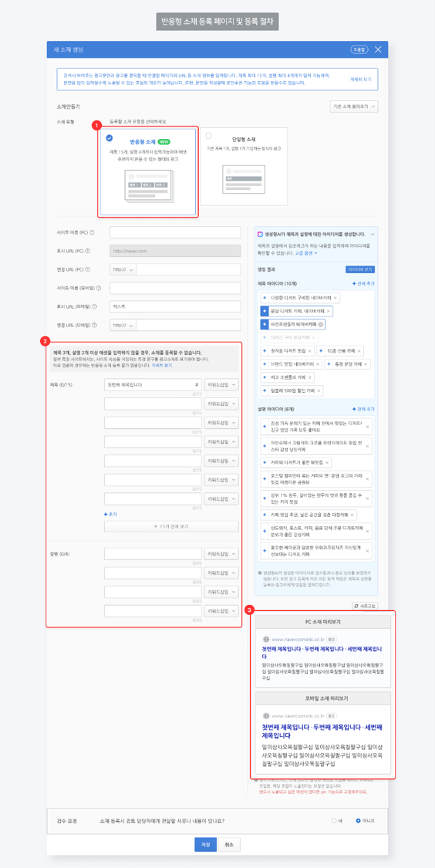The height and width of the screenshot is (868, 435).
Task: Click 전체 추가 for title ideas
Action: point(363,283)
